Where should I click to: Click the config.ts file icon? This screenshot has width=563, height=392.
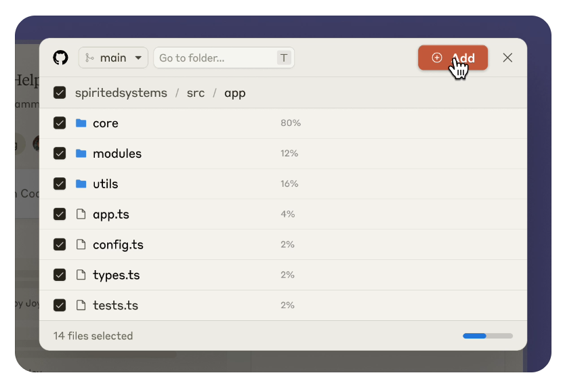(x=81, y=245)
